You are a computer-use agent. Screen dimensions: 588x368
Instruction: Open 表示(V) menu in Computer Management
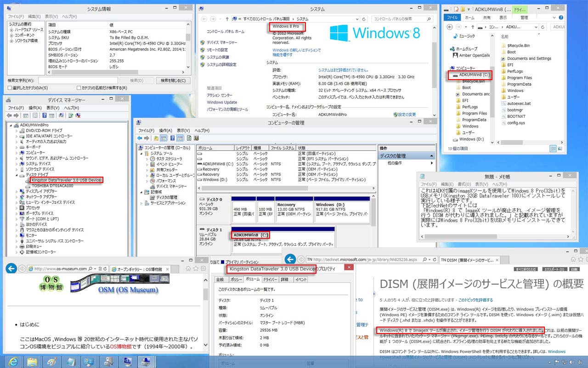(183, 130)
